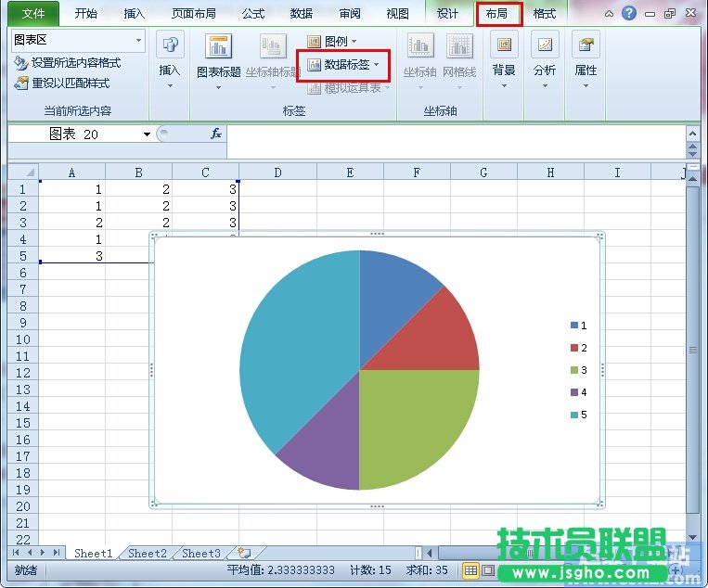Viewport: 708px width, 588px height.
Task: Select cell A5 containing 3
Action: point(71,256)
